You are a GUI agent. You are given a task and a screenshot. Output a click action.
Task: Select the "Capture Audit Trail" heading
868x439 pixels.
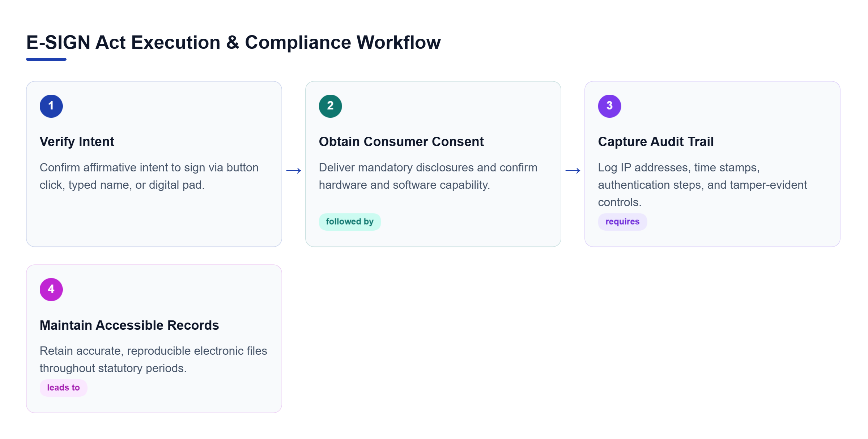coord(656,142)
